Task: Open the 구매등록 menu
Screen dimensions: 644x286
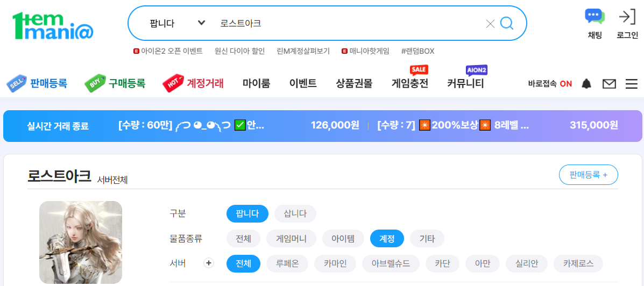Action: [127, 84]
